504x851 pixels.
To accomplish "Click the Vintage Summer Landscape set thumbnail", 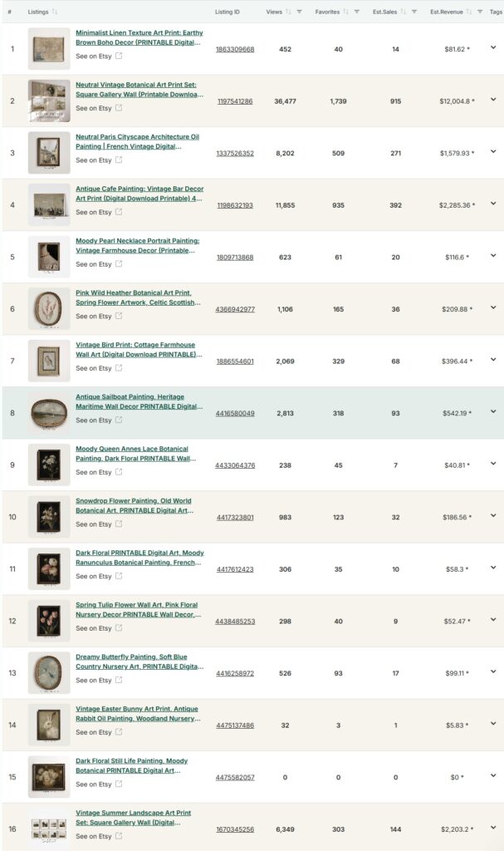I will (49, 828).
